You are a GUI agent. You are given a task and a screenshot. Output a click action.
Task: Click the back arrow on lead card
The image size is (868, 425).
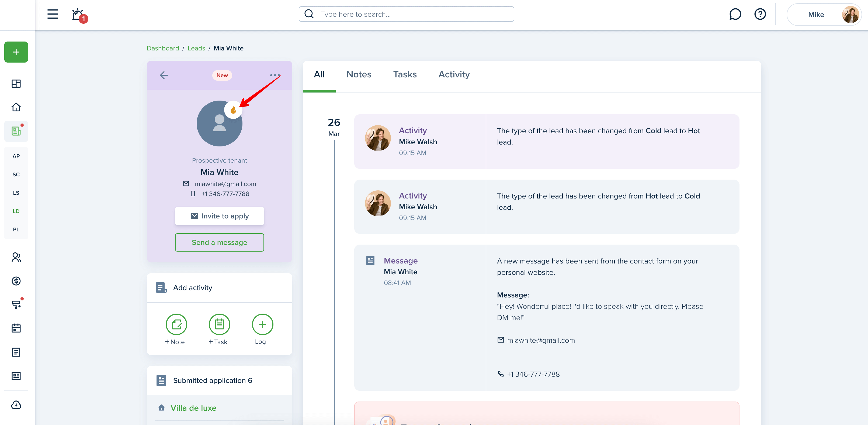[164, 75]
